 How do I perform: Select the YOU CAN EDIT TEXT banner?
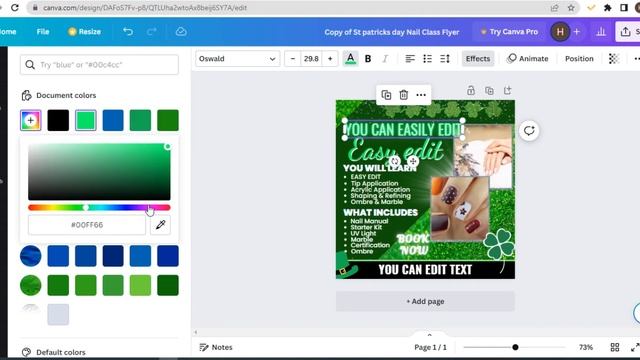pos(425,270)
